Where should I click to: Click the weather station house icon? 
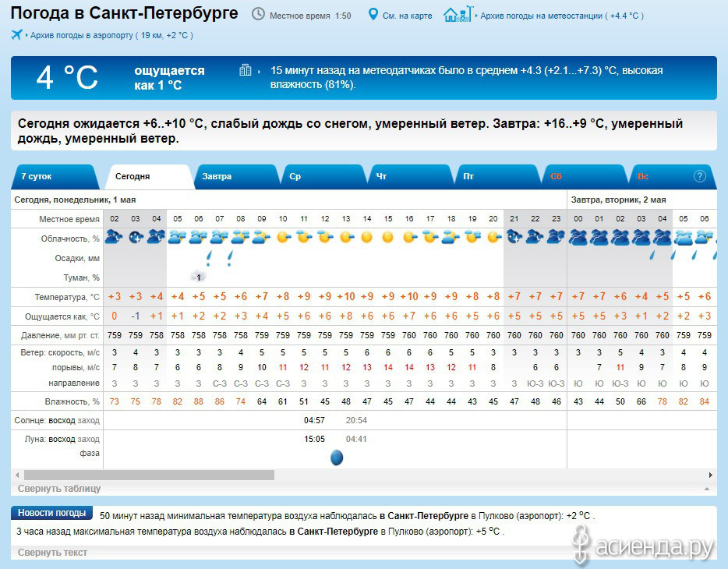(458, 14)
